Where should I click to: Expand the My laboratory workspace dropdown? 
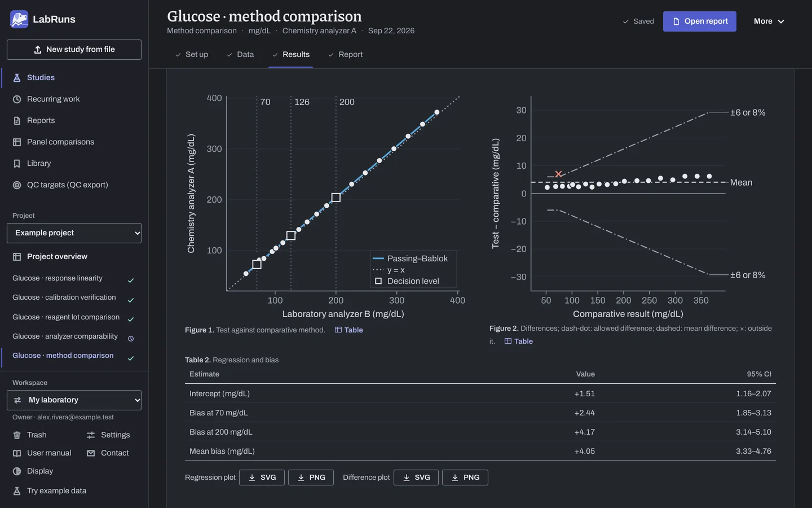pos(74,400)
